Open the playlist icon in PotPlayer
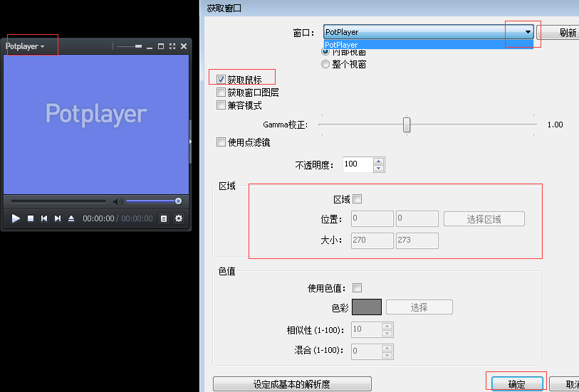579x392 pixels. 164,218
